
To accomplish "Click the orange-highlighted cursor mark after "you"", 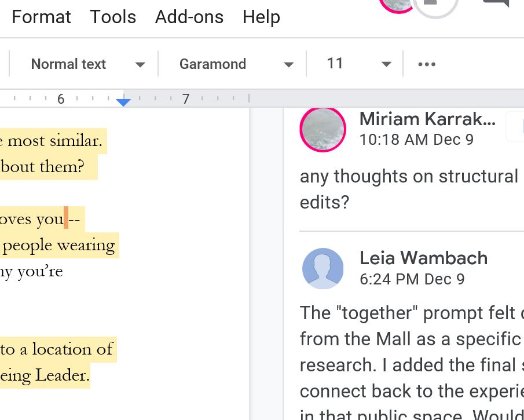I will pos(66,219).
